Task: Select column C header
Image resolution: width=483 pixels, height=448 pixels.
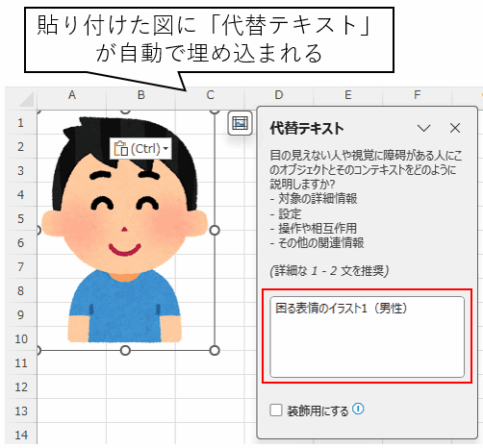Action: point(211,95)
